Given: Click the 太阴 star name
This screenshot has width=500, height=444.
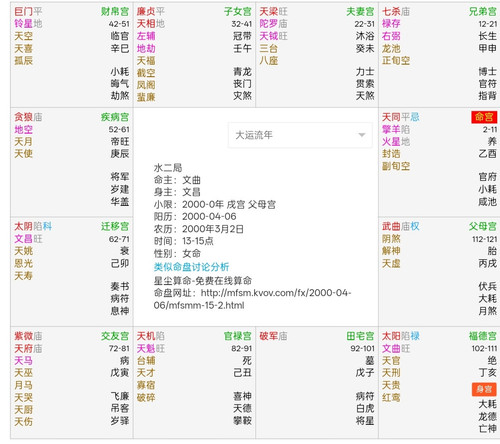Looking at the screenshot, I should coord(23,226).
